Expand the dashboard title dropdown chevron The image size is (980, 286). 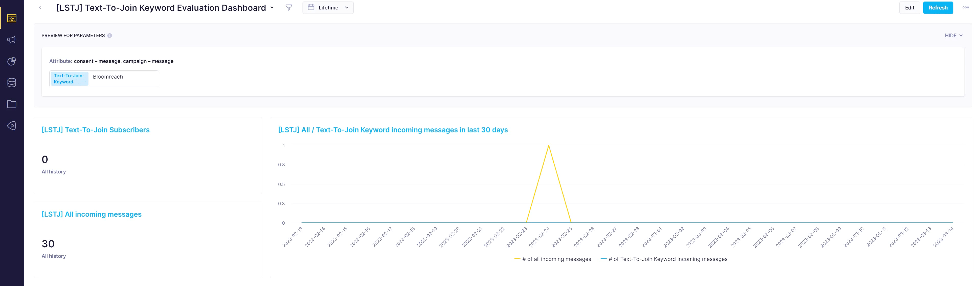(272, 8)
